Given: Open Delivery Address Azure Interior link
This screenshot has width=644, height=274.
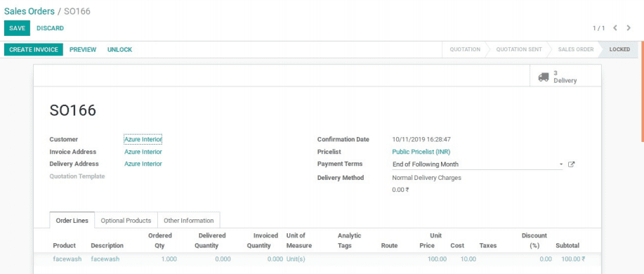Looking at the screenshot, I should tap(143, 164).
